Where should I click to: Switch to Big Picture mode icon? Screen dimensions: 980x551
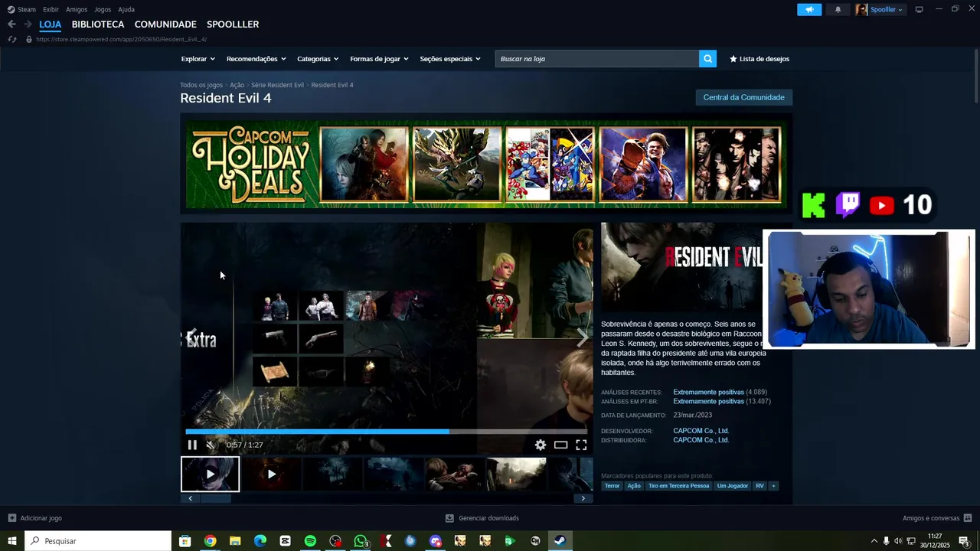click(920, 9)
